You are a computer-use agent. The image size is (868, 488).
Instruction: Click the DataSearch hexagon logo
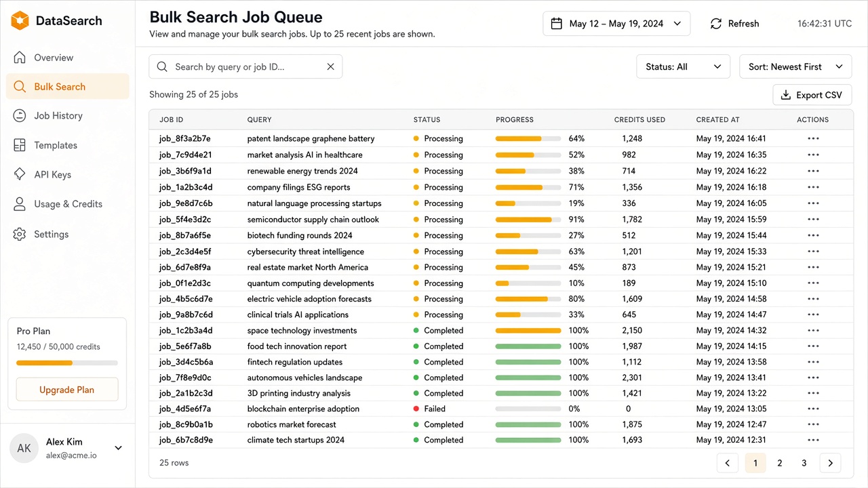pos(20,21)
